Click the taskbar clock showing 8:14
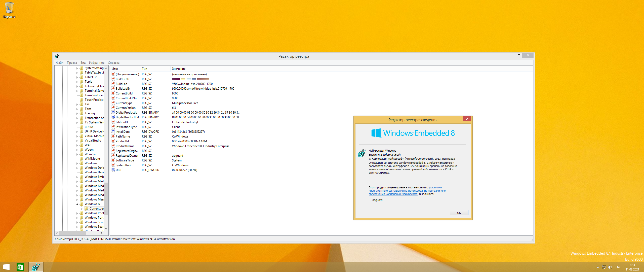 click(632, 267)
